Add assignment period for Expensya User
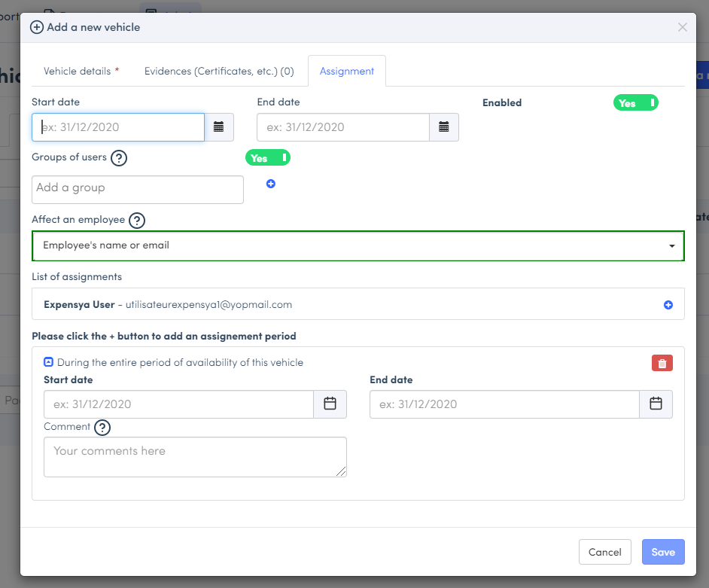 click(668, 305)
